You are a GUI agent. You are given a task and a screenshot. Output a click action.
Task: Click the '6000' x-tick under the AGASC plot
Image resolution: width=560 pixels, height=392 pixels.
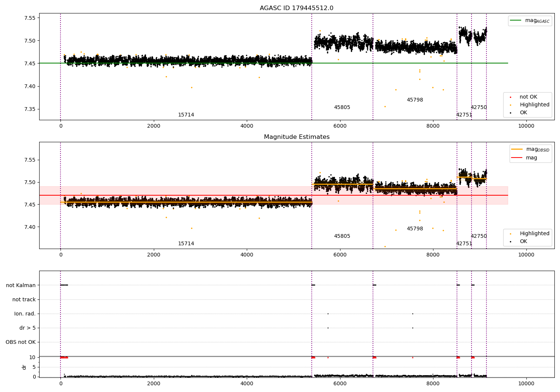340,126
